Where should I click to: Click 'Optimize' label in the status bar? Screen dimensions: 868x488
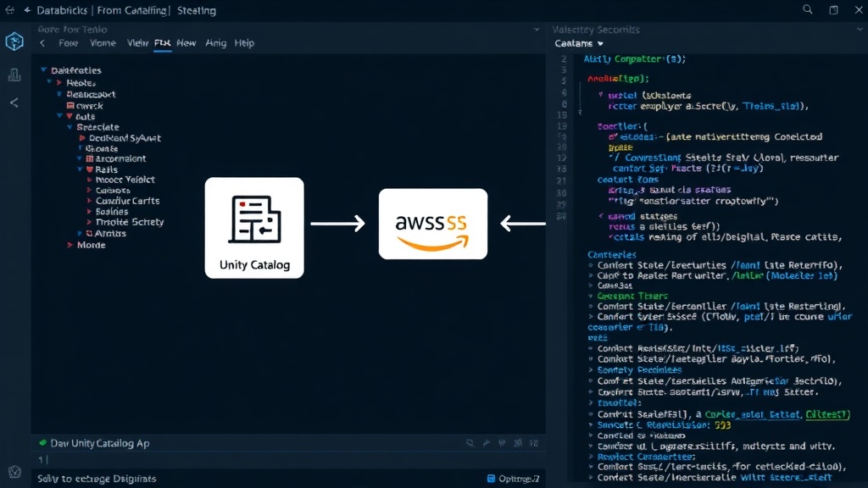(519, 479)
